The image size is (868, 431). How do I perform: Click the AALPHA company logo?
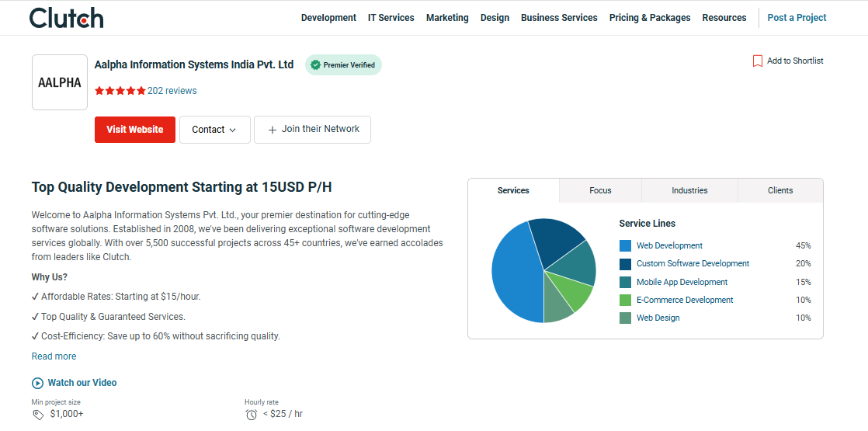tap(60, 82)
